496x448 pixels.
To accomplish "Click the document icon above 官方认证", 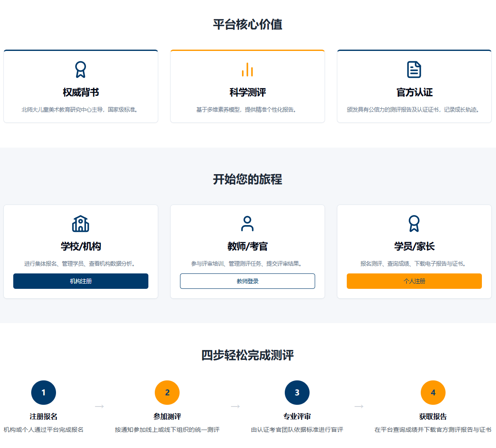I will point(414,68).
